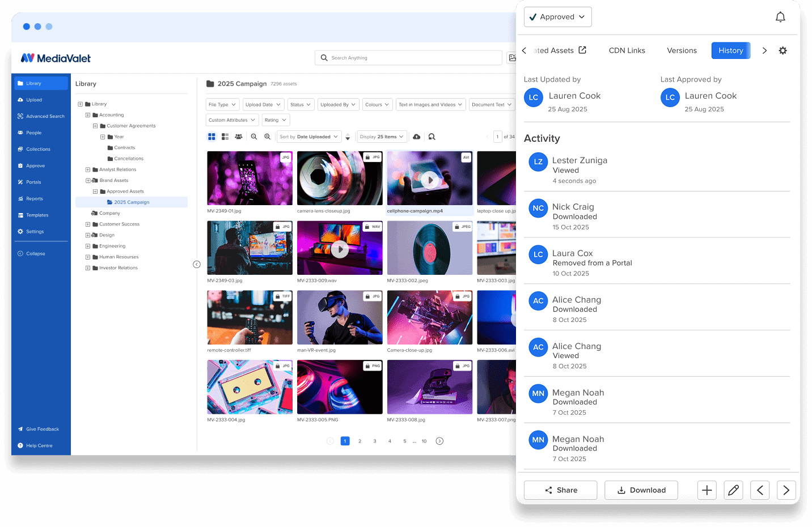812x527 pixels.
Task: Click the plus add icon button
Action: [x=707, y=490]
